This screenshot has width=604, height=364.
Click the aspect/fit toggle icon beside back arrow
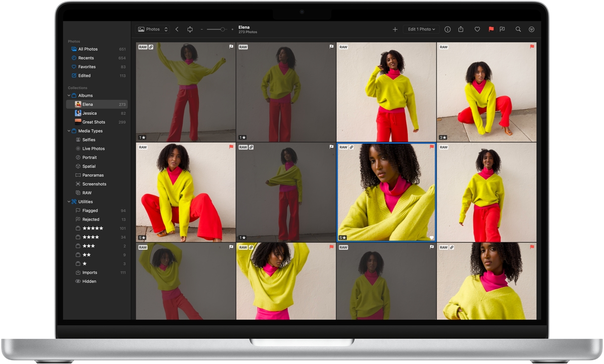pyautogui.click(x=190, y=29)
